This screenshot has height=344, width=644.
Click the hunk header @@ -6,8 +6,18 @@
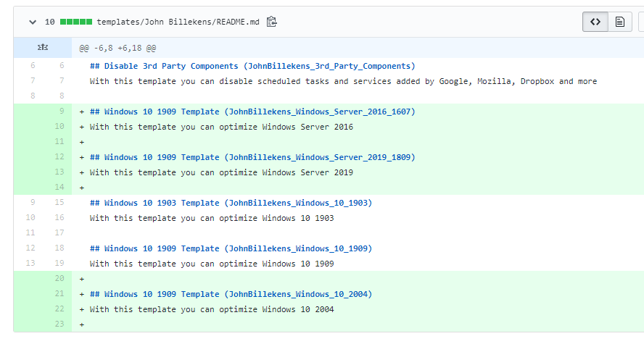click(117, 48)
